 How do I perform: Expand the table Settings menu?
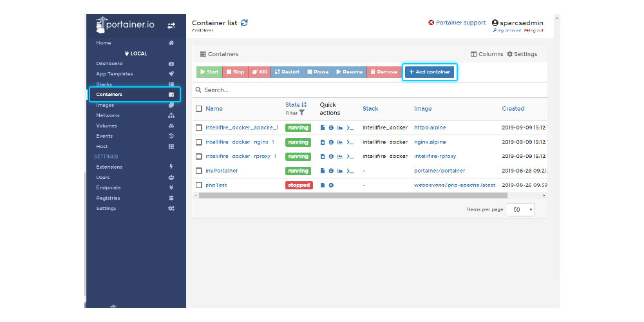pyautogui.click(x=522, y=54)
